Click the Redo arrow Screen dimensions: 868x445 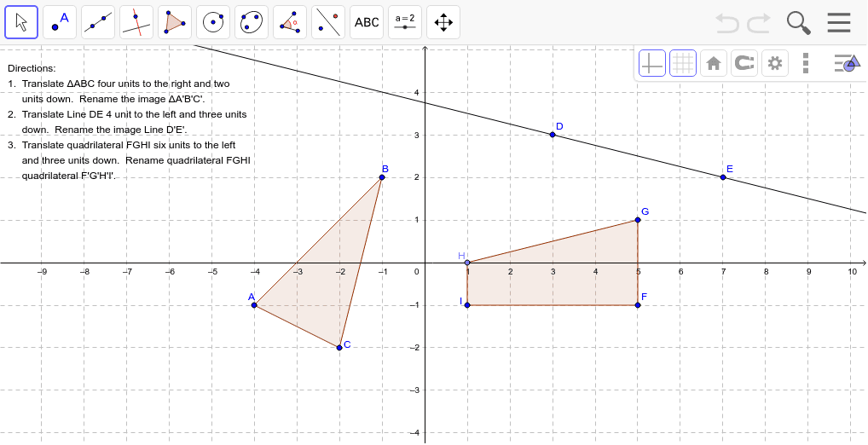click(759, 23)
